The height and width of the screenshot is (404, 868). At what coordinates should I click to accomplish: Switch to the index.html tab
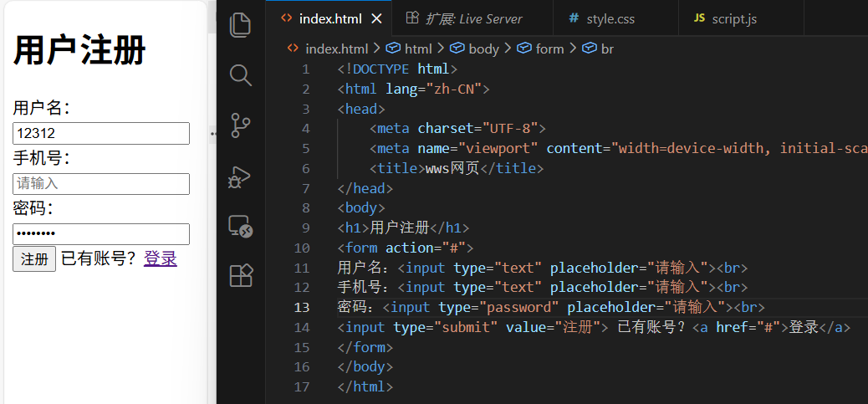point(329,18)
